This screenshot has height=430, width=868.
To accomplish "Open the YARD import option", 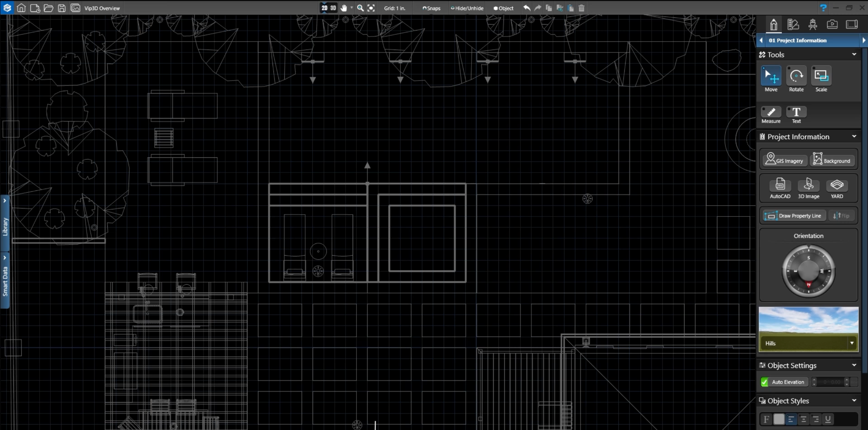I will coord(837,188).
